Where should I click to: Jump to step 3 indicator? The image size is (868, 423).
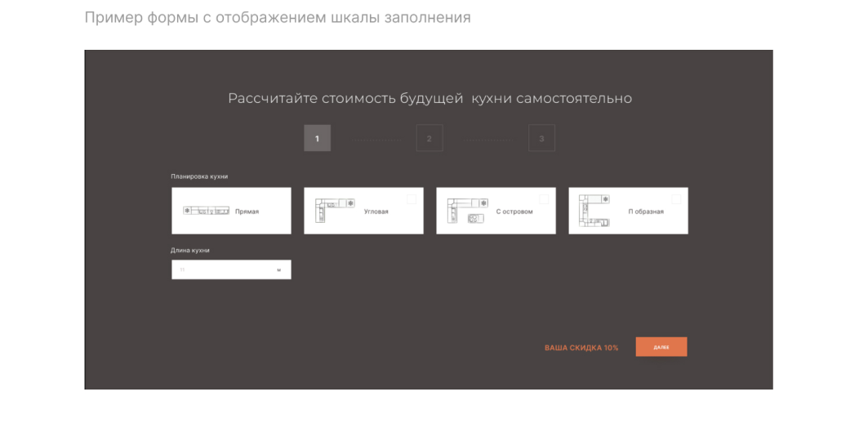click(x=541, y=139)
